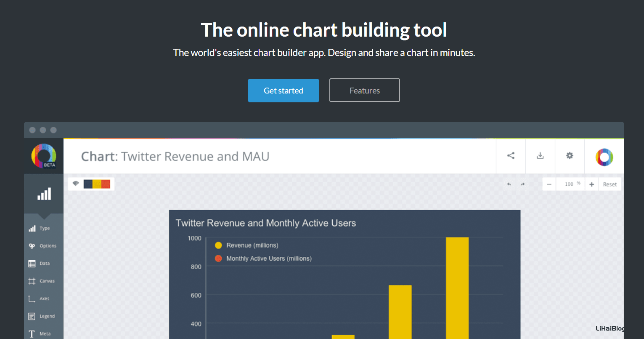Click the Data table icon in sidebar
This screenshot has width=644, height=339.
[x=32, y=264]
